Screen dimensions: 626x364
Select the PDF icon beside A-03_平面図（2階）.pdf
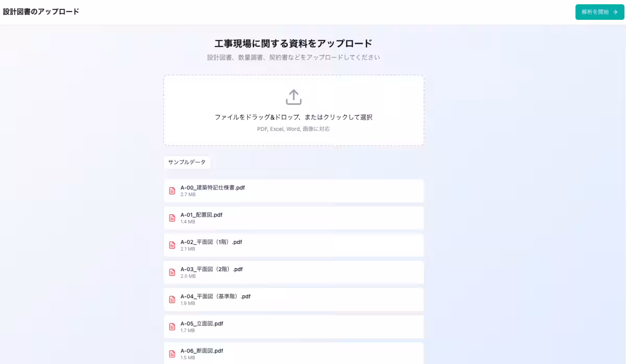pyautogui.click(x=172, y=272)
